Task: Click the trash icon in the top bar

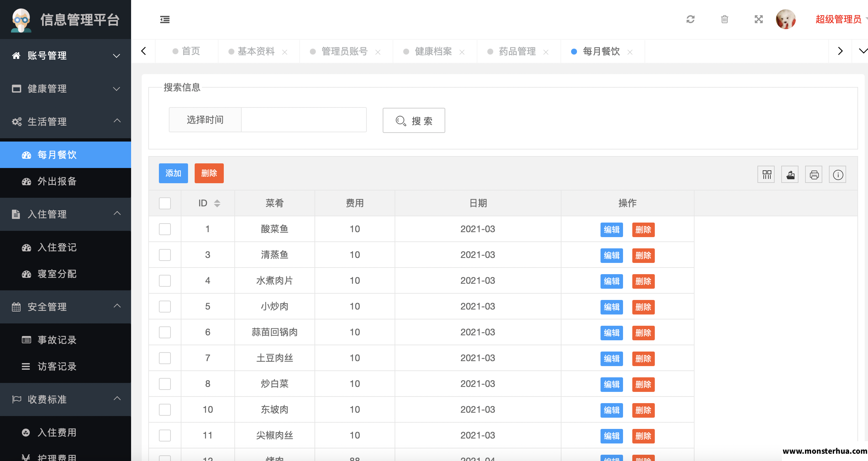Action: click(x=724, y=20)
